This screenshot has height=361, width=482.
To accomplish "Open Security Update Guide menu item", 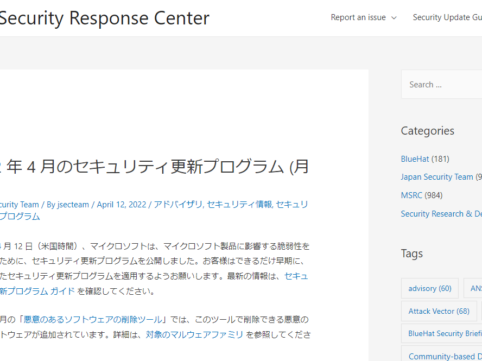I will tap(447, 17).
